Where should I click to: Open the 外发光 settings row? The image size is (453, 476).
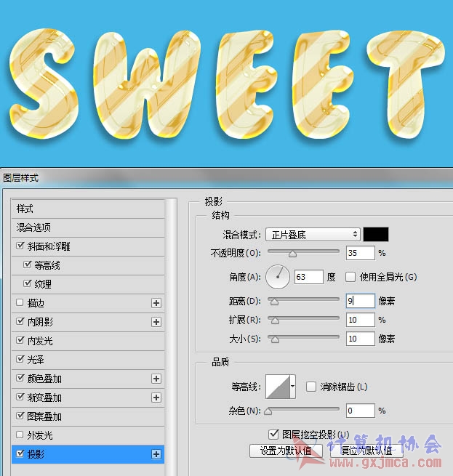point(88,435)
